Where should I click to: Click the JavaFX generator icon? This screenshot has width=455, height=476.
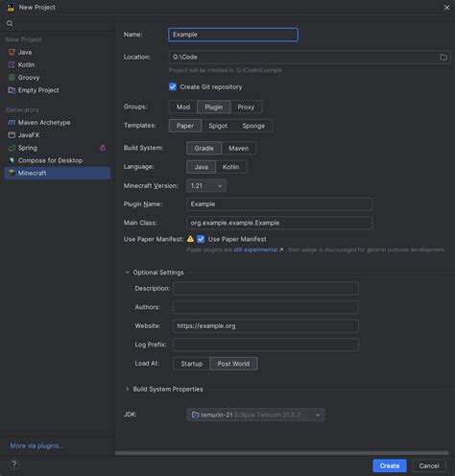(12, 135)
